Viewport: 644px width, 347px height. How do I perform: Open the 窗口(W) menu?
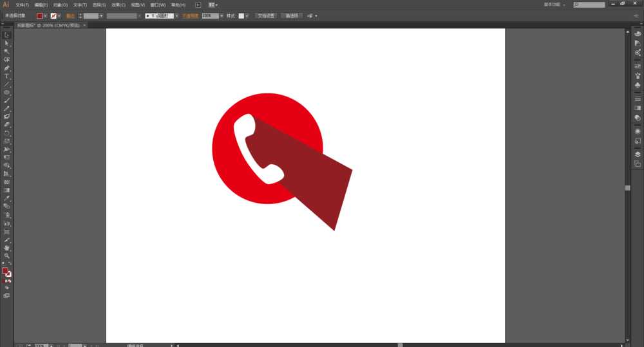click(158, 5)
